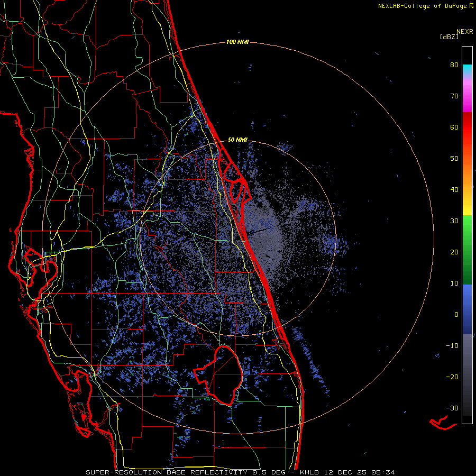Viewport: 476px width, 476px height.
Task: Click the 30 dBZ scale value
Action: coord(454,221)
